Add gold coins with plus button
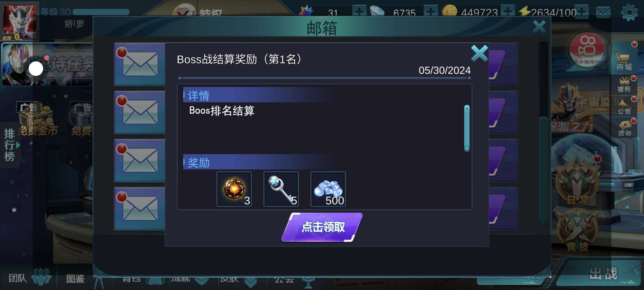Screen dimensions: 644x290 (508, 12)
